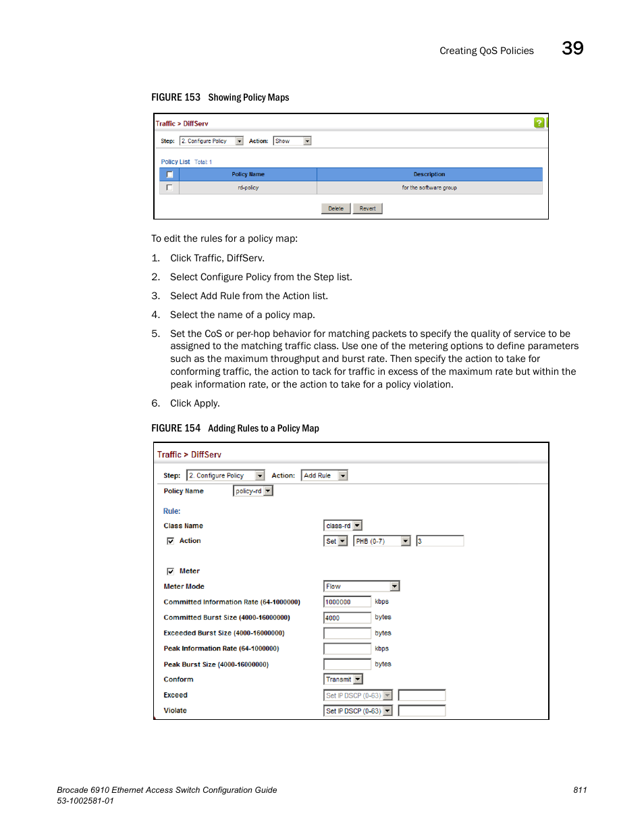The width and height of the screenshot is (644, 834).
Task: Click the Committed Burst Size input field
Action: [x=348, y=617]
